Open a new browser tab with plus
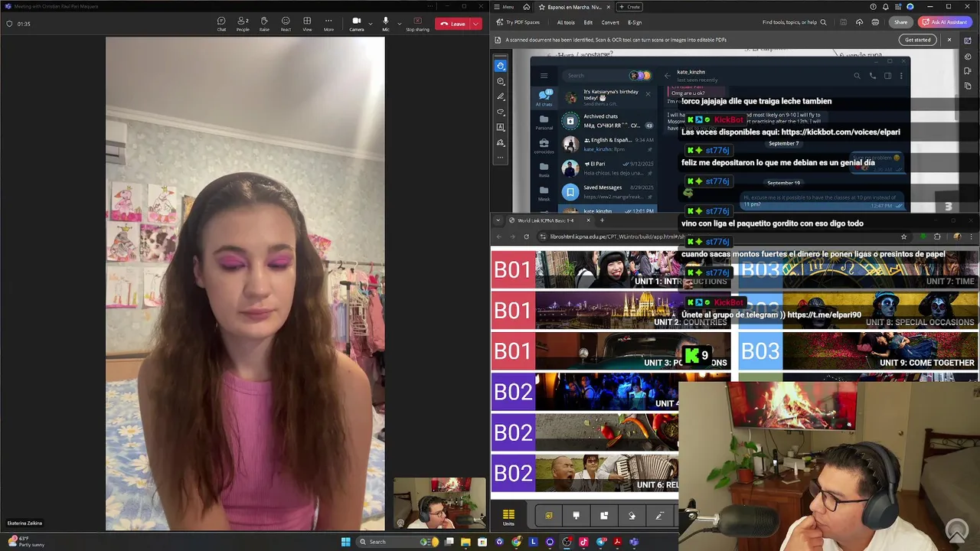Image resolution: width=980 pixels, height=551 pixels. coord(602,220)
